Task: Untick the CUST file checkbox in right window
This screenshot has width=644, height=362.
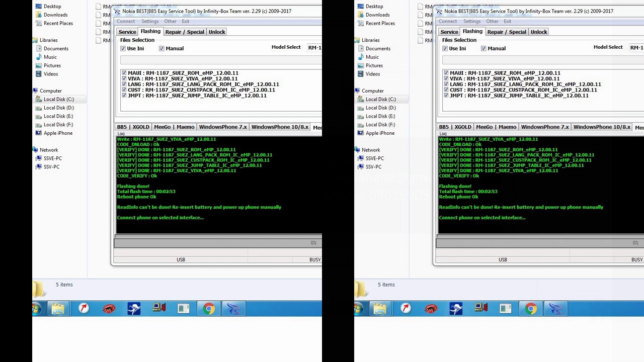Action: (x=446, y=90)
